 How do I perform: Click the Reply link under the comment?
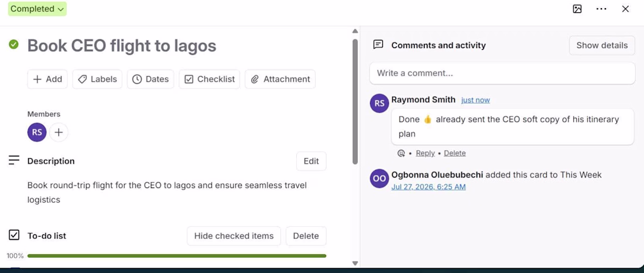click(x=425, y=153)
